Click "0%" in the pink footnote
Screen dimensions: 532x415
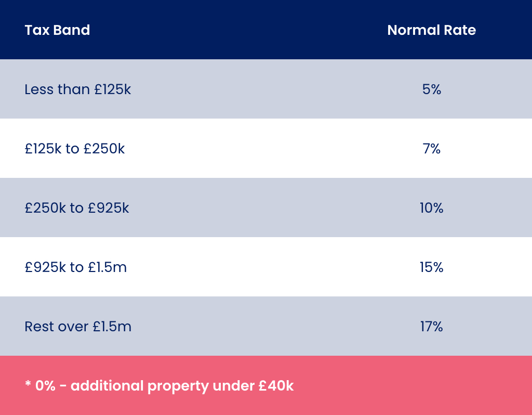pos(46,386)
